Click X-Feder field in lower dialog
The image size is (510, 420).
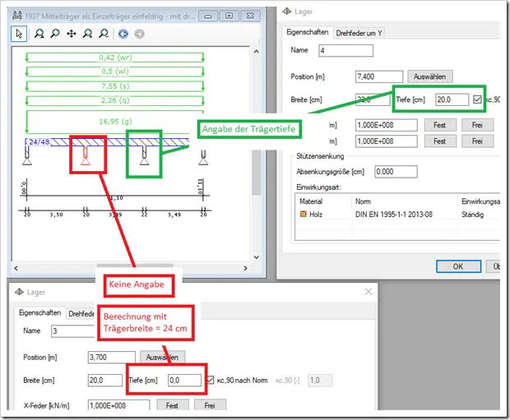click(x=118, y=405)
